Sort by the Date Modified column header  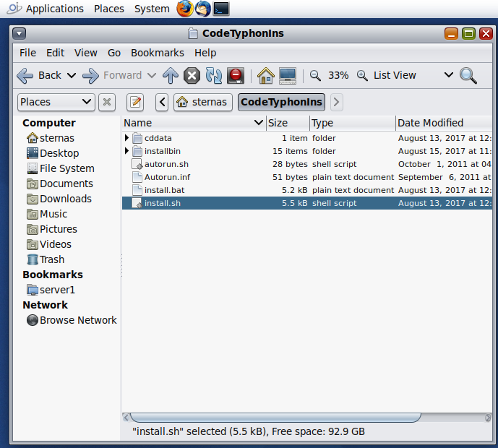click(x=444, y=123)
